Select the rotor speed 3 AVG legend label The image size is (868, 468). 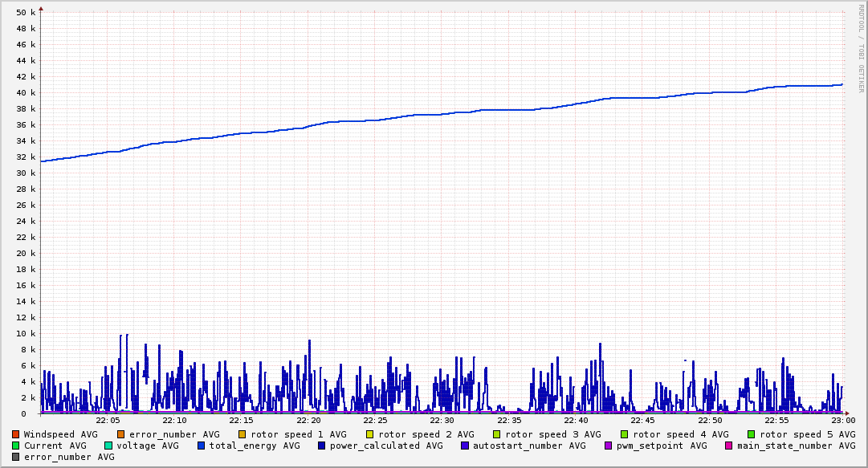[x=553, y=434]
